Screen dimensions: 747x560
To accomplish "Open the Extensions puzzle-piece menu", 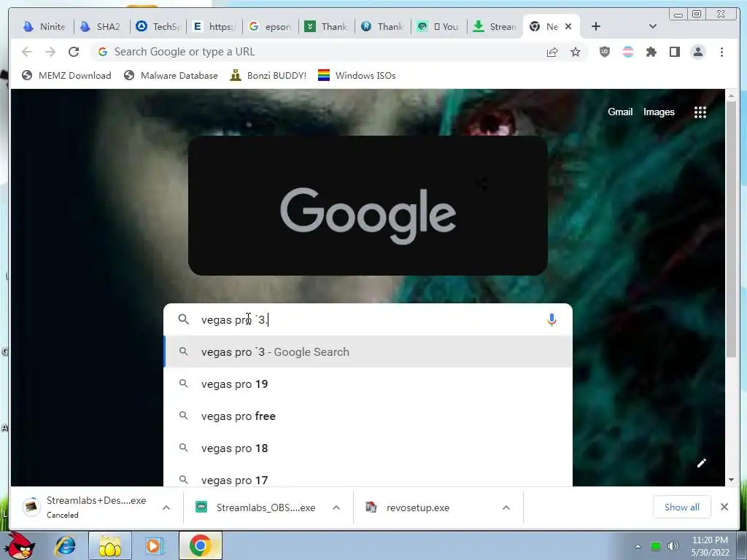I will tap(651, 52).
